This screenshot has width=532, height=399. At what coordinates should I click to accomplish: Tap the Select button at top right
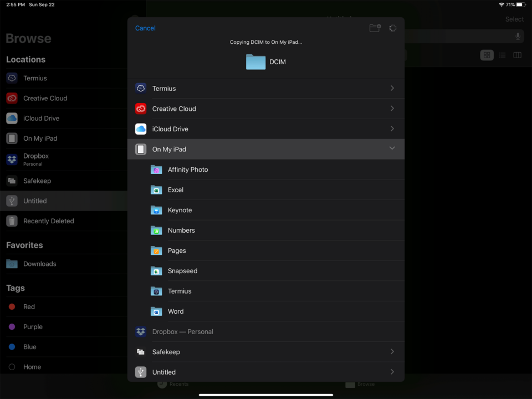(514, 19)
